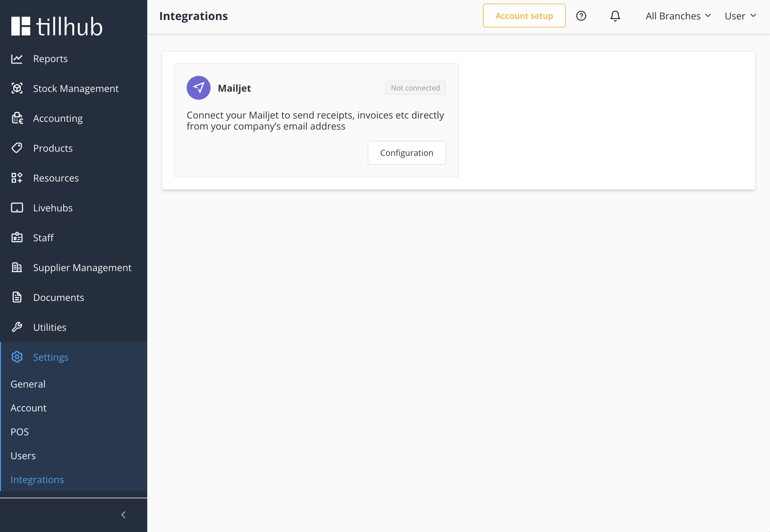Click the Mailjet paper plane logo

[198, 88]
